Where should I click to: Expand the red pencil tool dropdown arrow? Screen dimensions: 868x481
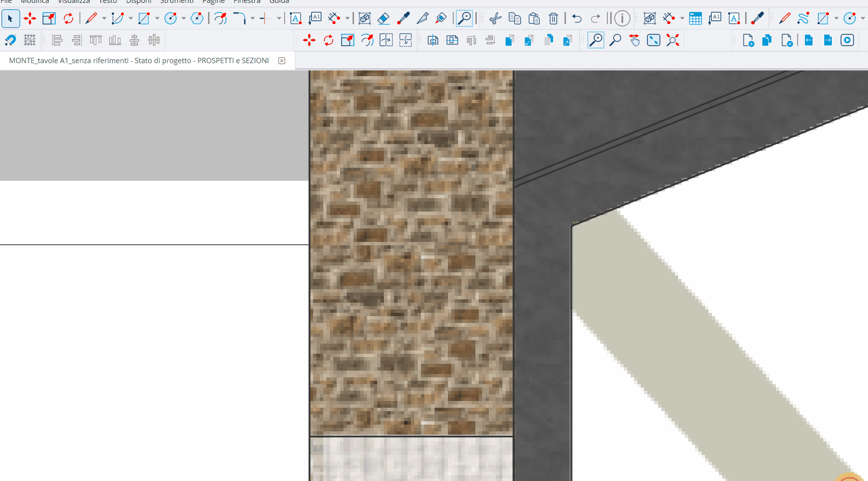point(104,19)
